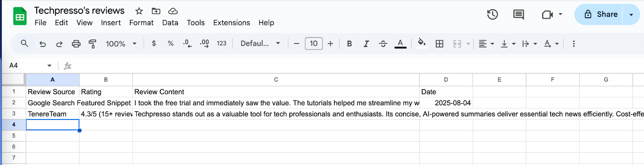Click the font size field
This screenshot has height=165, width=644.
(314, 43)
